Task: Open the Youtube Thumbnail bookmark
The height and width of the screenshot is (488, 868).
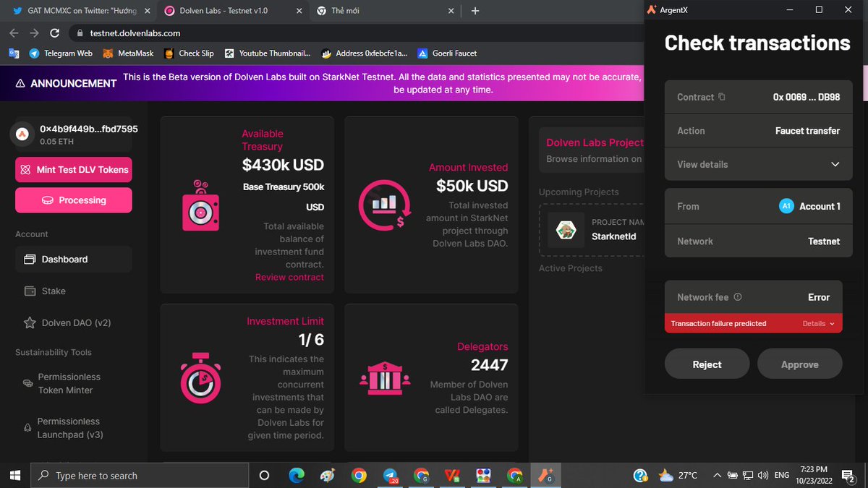Action: [x=268, y=53]
